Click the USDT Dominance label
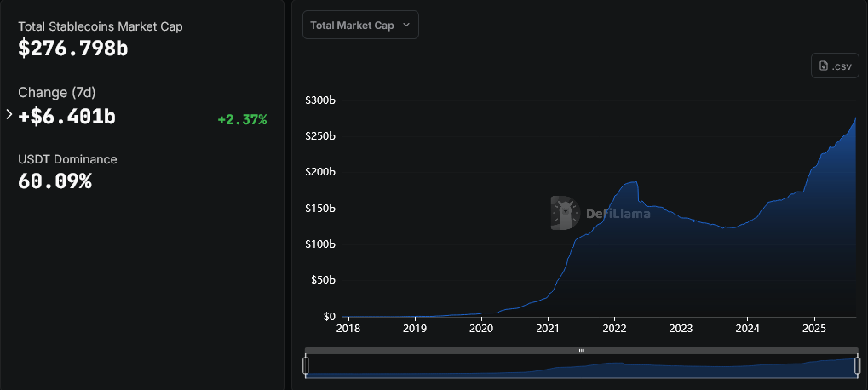This screenshot has height=390, width=868. click(x=67, y=159)
